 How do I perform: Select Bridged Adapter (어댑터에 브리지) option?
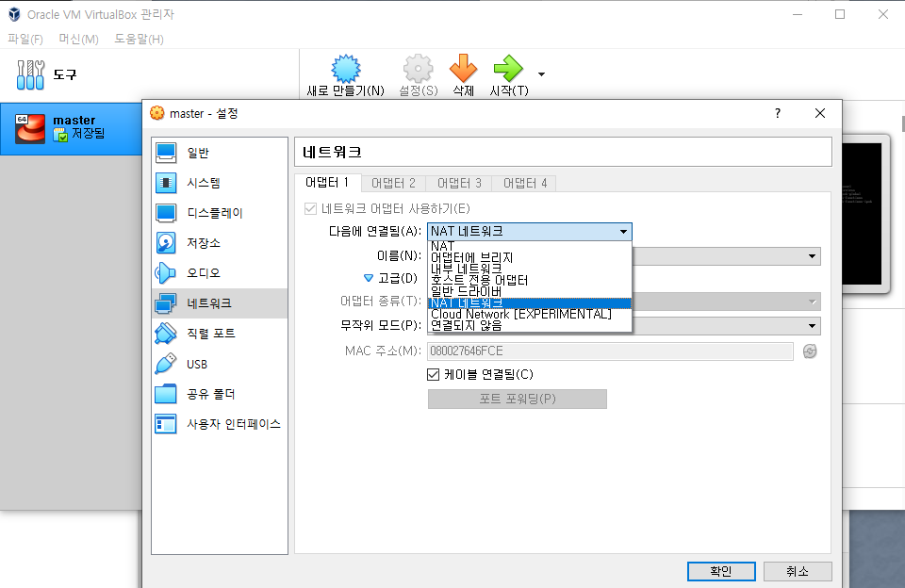pyautogui.click(x=529, y=257)
